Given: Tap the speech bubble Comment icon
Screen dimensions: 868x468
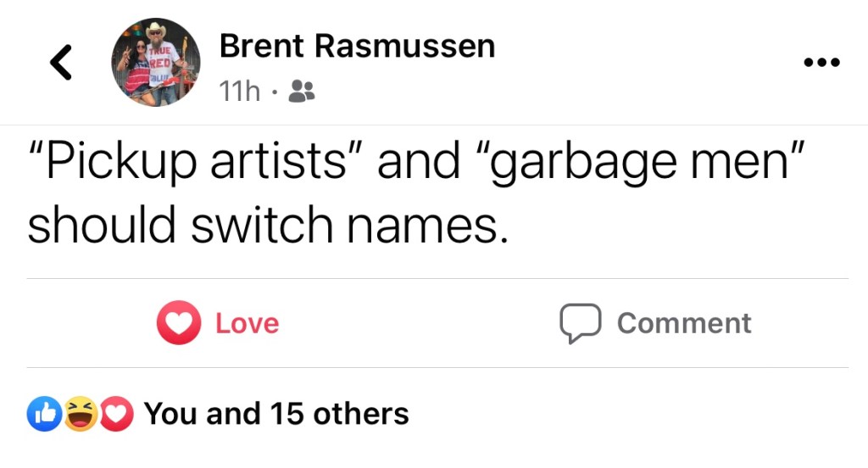Looking at the screenshot, I should 580,323.
